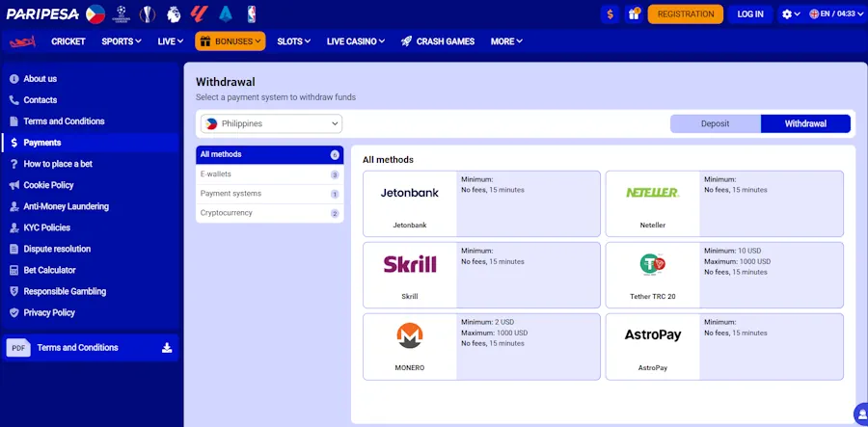Download Terms and Conditions PDF via download icon

pos(167,348)
